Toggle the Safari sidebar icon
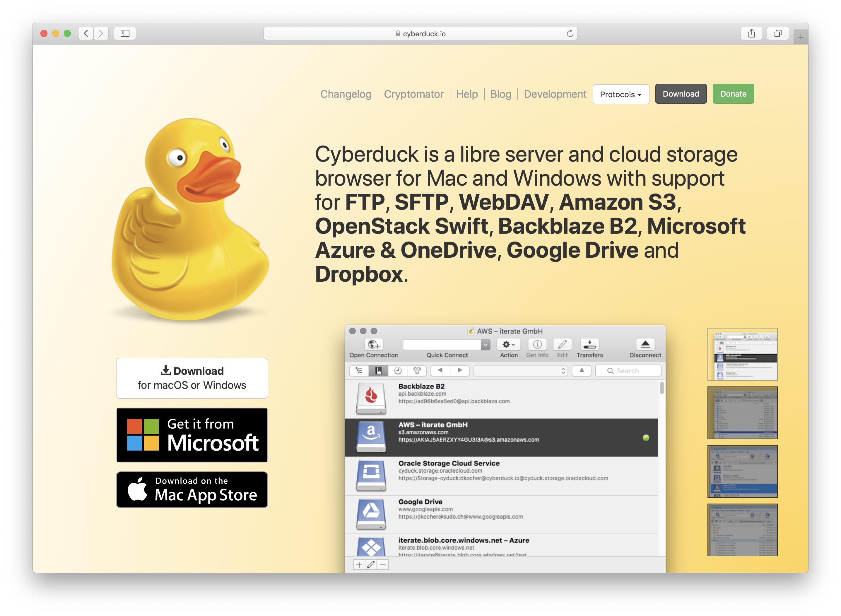The width and height of the screenshot is (841, 616). click(x=125, y=34)
